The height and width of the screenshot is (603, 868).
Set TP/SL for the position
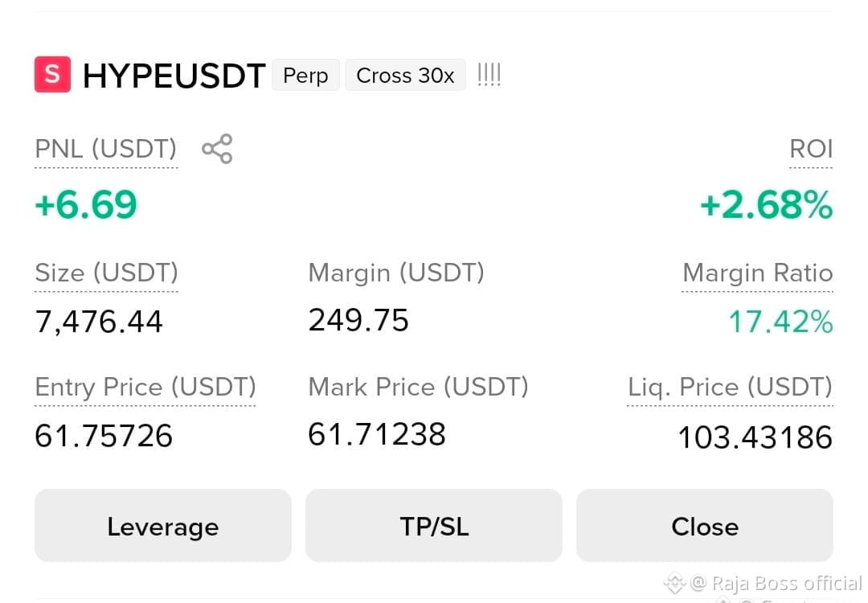[x=434, y=526]
